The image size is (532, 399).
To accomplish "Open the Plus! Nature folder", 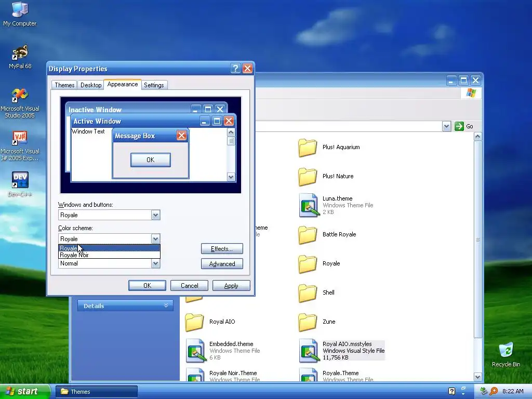I will click(x=308, y=177).
